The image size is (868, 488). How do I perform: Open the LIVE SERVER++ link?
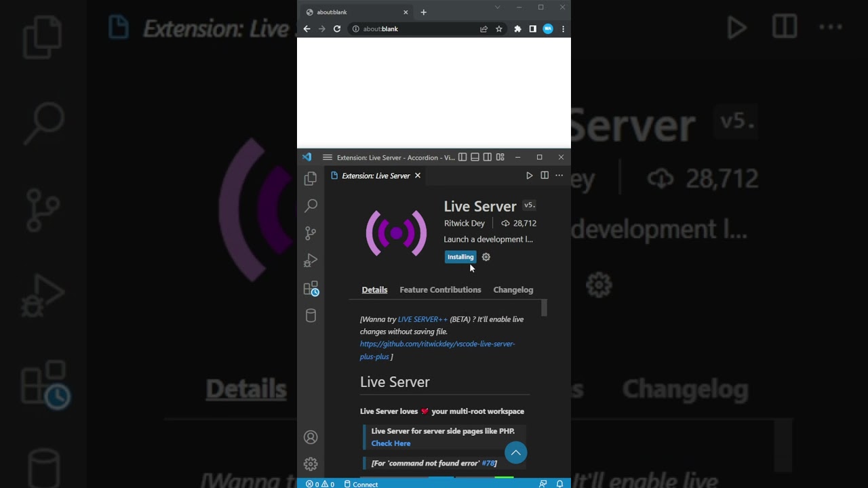[x=422, y=319]
